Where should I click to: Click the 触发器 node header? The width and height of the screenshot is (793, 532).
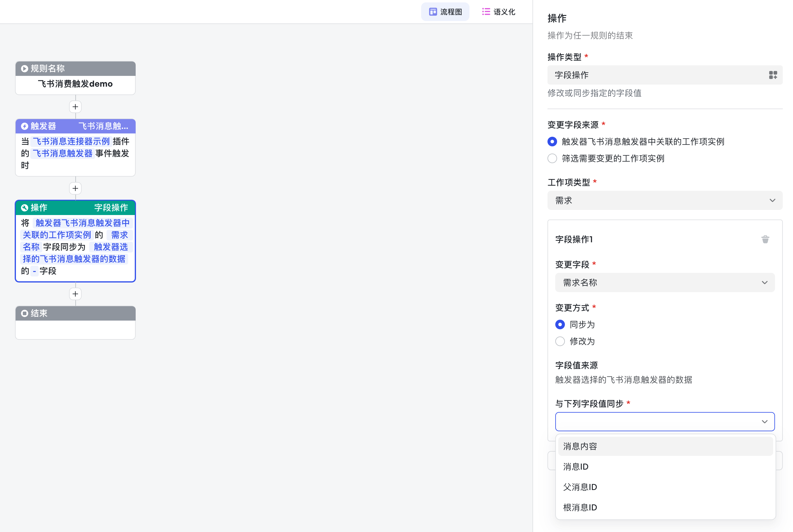click(x=75, y=126)
